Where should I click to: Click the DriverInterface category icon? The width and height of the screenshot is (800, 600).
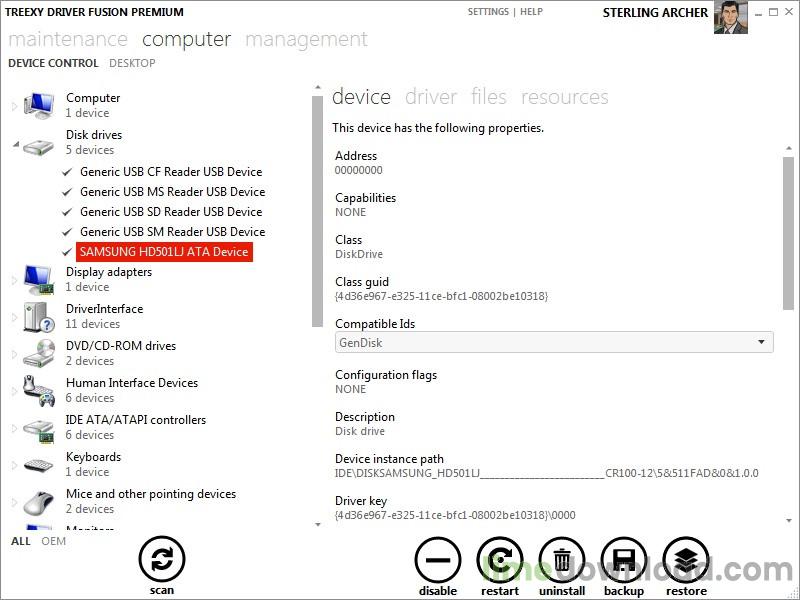click(x=39, y=317)
